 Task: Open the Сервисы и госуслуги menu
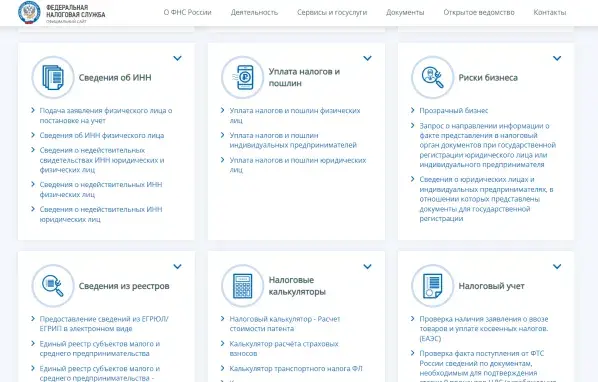(332, 12)
